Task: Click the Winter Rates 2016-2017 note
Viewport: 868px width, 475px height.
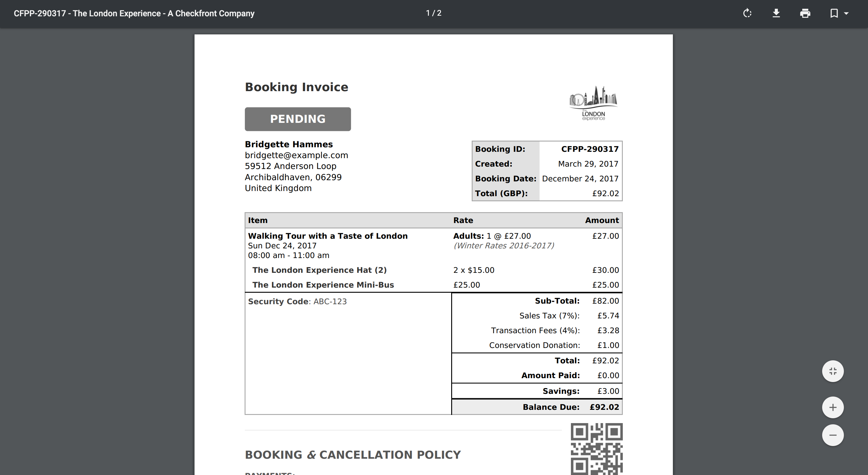Action: coord(504,246)
